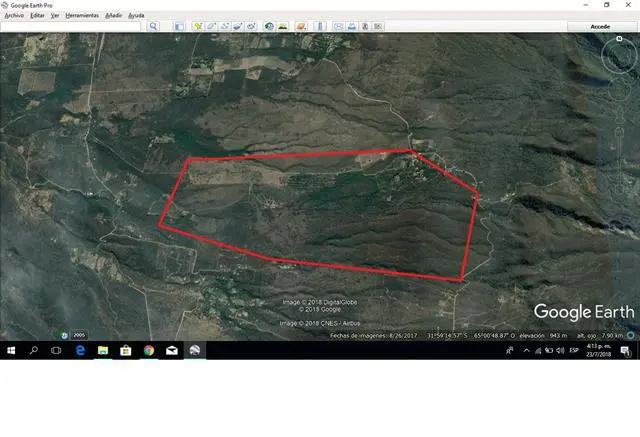The height and width of the screenshot is (437, 640).
Task: Open Task View in the taskbar
Action: click(56, 350)
